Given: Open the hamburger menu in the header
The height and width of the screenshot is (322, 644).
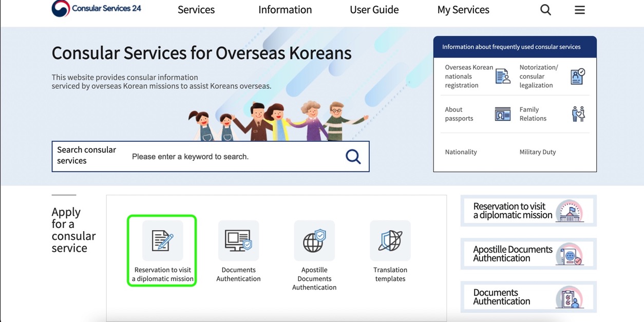Looking at the screenshot, I should pyautogui.click(x=579, y=9).
